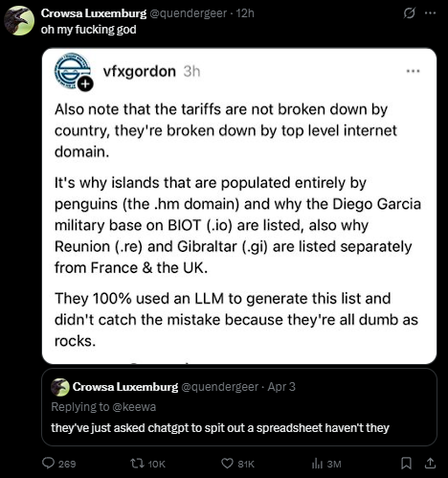Click the Apr 3 quoted tweet date
The width and height of the screenshot is (448, 478).
point(281,387)
